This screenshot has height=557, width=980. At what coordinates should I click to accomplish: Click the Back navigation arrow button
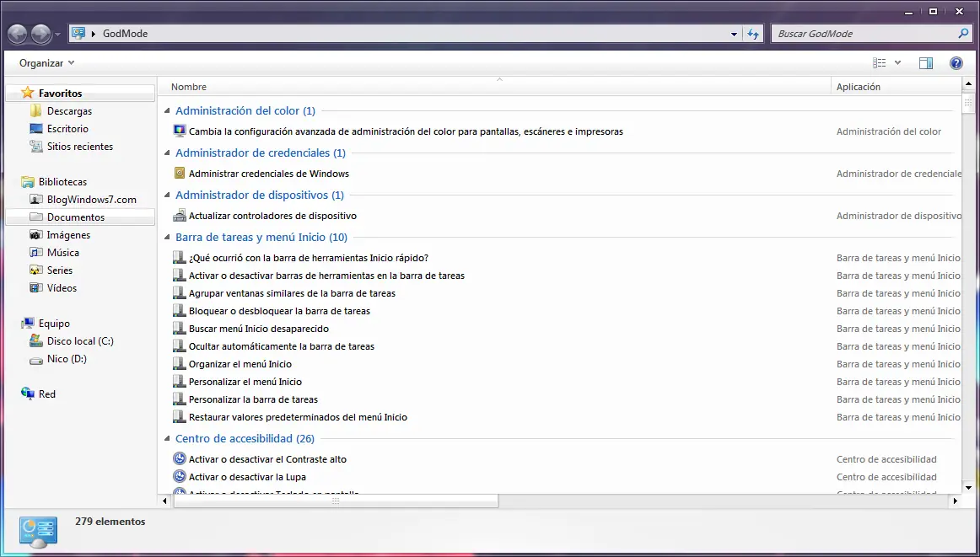click(x=18, y=34)
